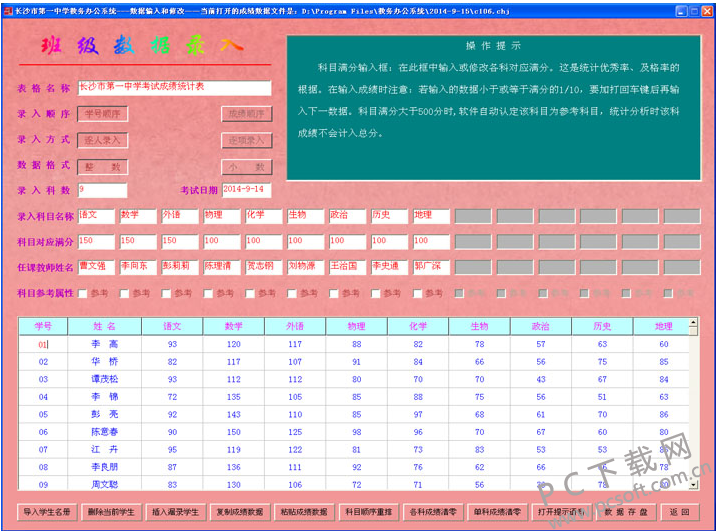724x531 pixels.
Task: Close the window with the X button
Action: click(x=707, y=11)
